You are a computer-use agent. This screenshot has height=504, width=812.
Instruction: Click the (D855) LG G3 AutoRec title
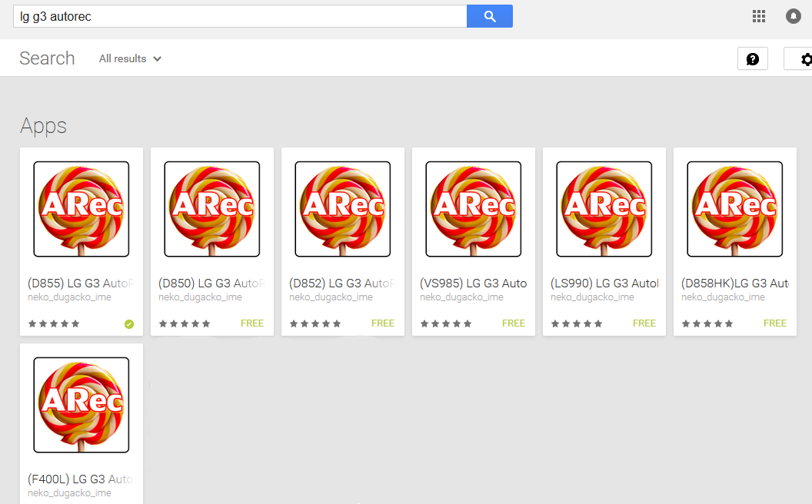point(81,283)
